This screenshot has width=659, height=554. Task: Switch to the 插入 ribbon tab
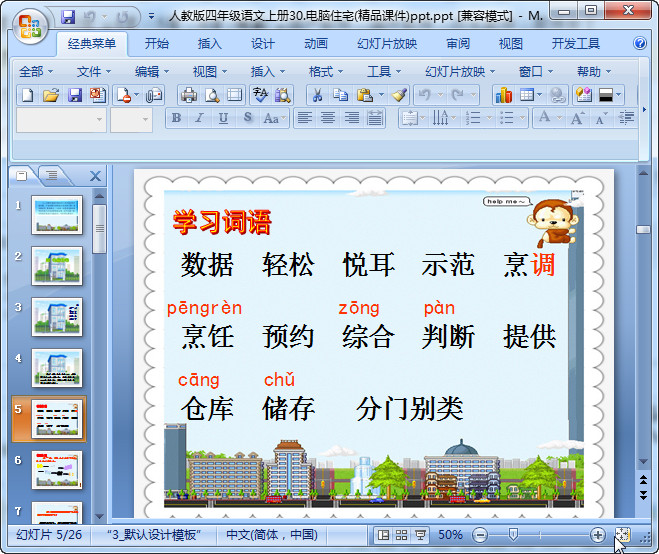[x=210, y=43]
